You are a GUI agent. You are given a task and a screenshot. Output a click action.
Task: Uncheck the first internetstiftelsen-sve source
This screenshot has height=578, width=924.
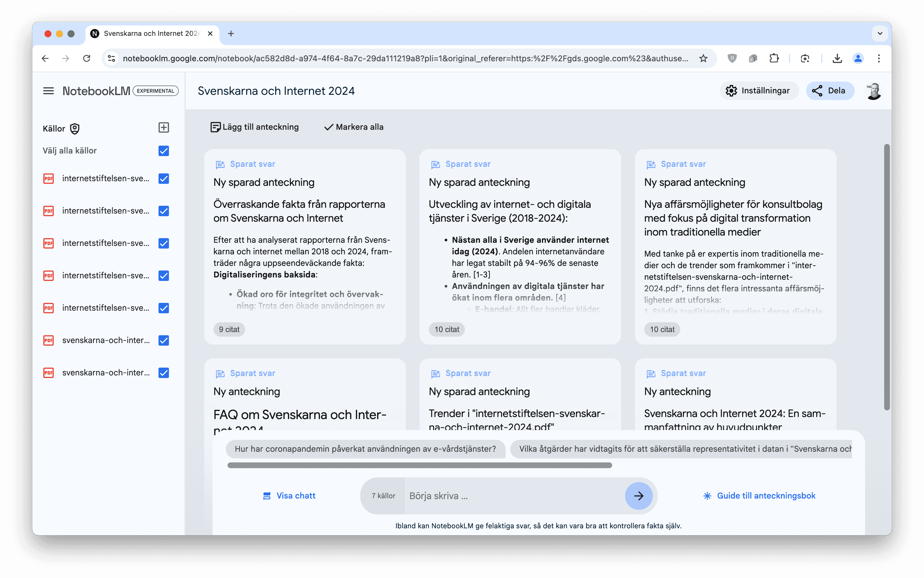(x=163, y=179)
